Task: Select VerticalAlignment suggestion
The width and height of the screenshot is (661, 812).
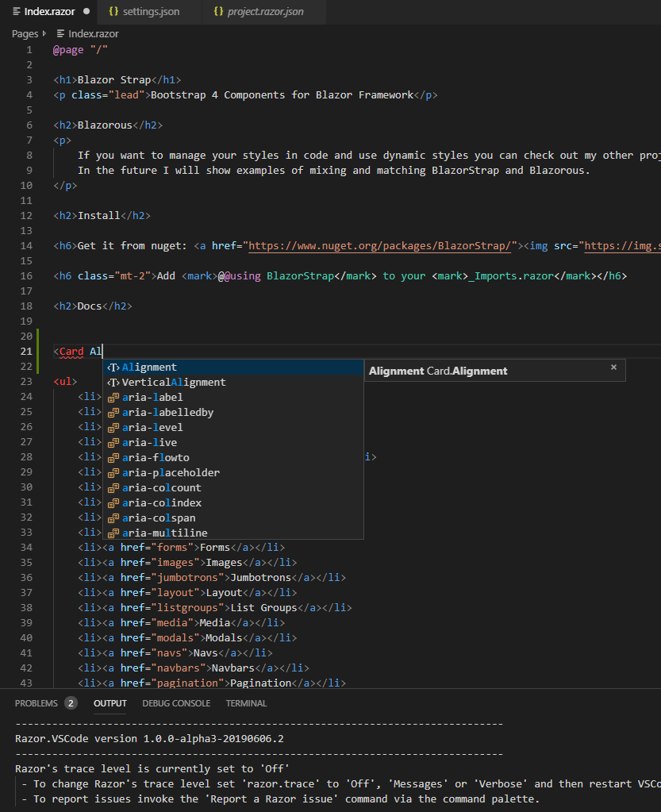Action: (x=233, y=382)
